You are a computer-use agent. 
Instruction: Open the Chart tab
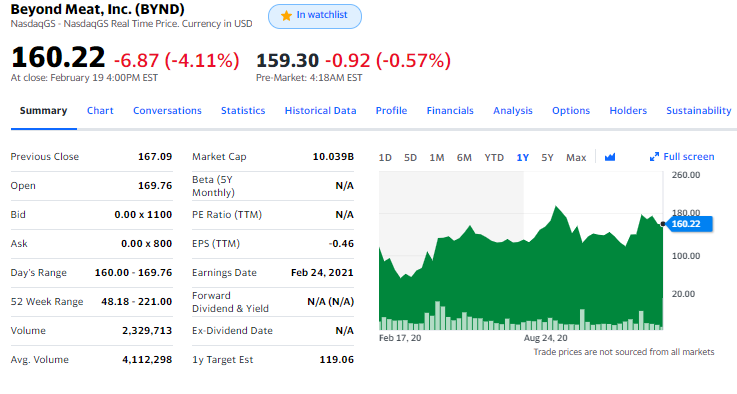(x=100, y=110)
